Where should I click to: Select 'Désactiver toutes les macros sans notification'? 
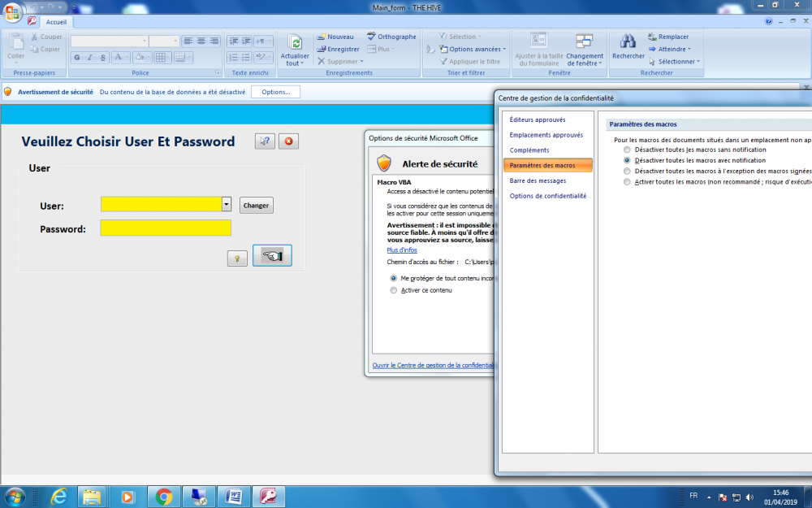coord(627,150)
